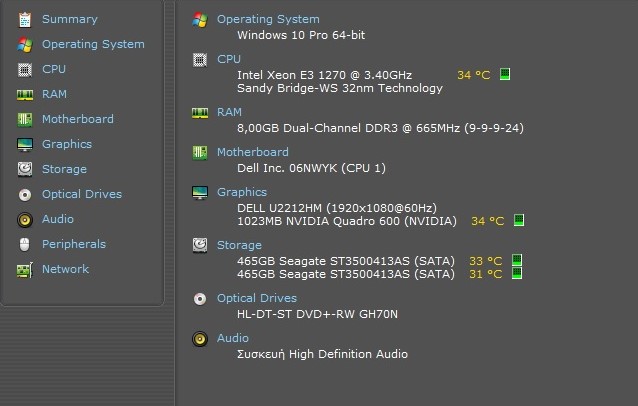Select CPU in the left navigation
The height and width of the screenshot is (406, 638).
[54, 69]
